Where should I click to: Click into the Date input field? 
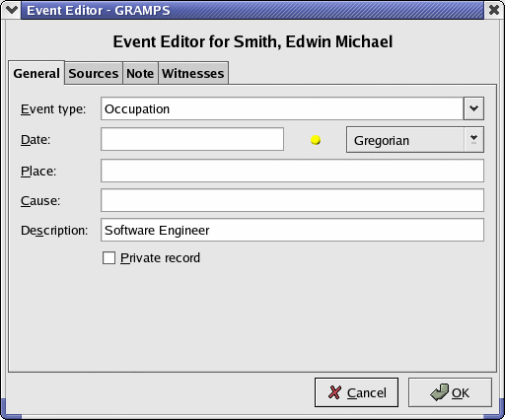(x=192, y=139)
